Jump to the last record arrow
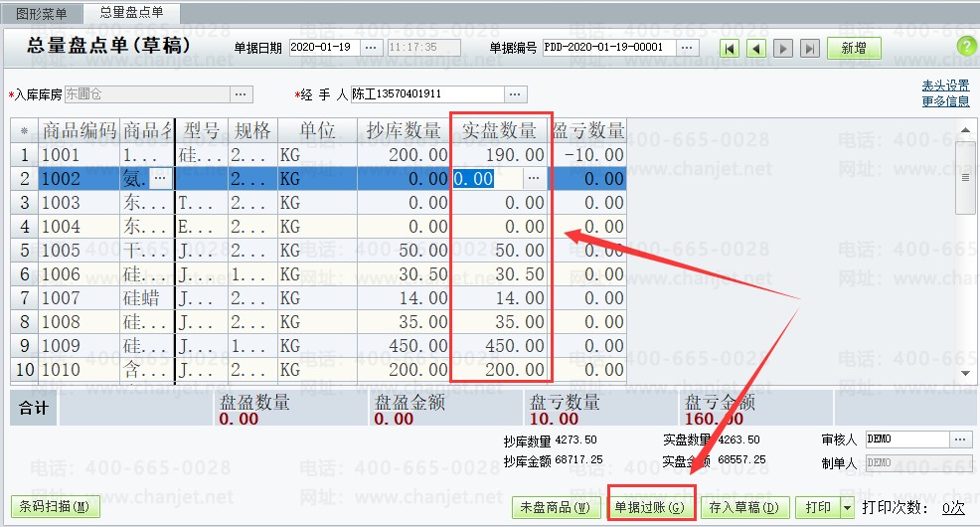Viewport: 980px width, 527px height. tap(810, 48)
